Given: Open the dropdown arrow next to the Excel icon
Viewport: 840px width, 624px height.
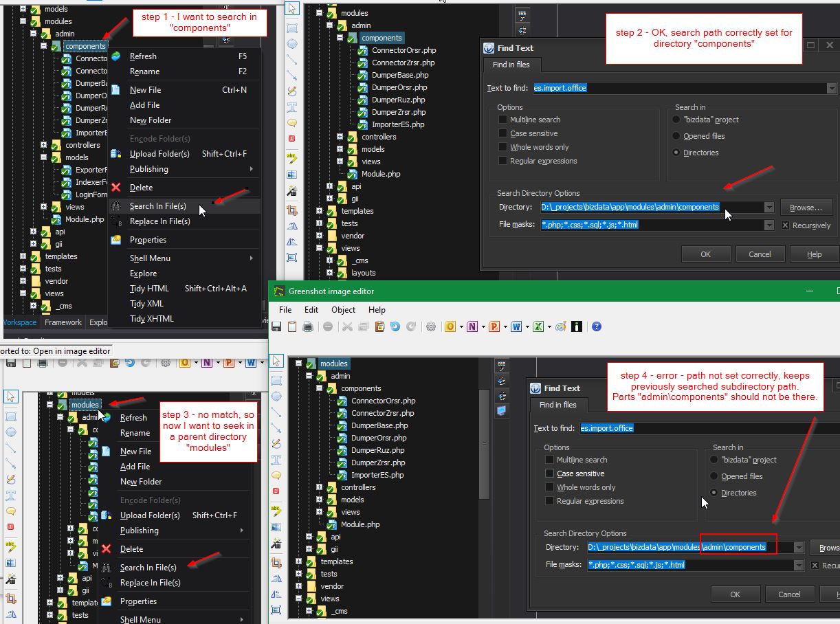Looking at the screenshot, I should 549,327.
